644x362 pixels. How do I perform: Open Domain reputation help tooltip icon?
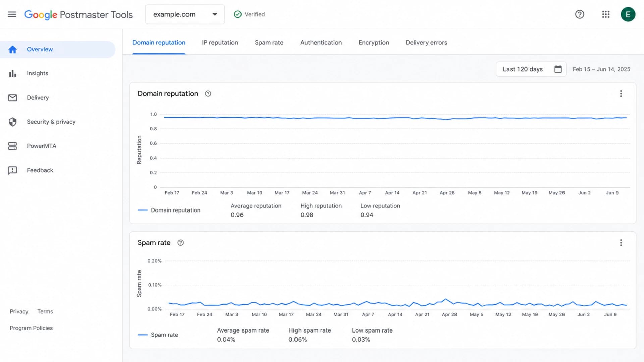208,94
